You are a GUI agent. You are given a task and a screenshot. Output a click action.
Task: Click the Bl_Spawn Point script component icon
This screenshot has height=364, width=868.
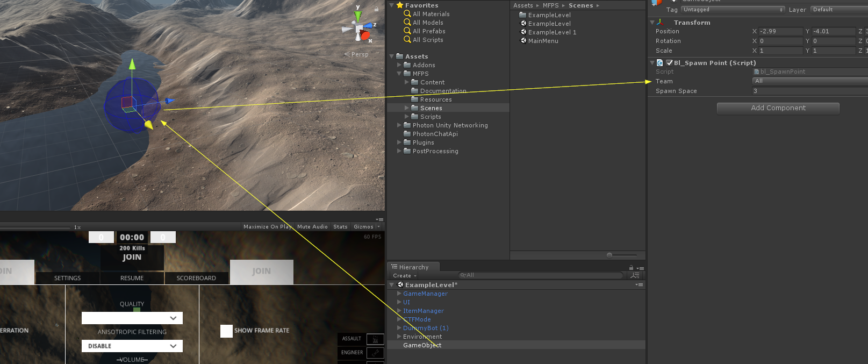(660, 63)
